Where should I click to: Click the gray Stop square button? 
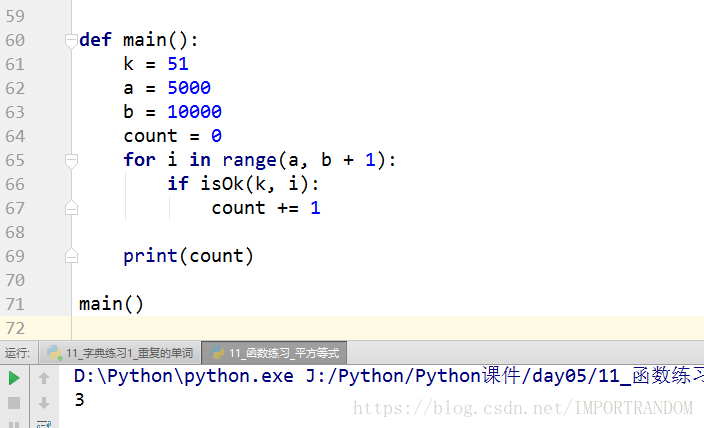click(x=14, y=403)
